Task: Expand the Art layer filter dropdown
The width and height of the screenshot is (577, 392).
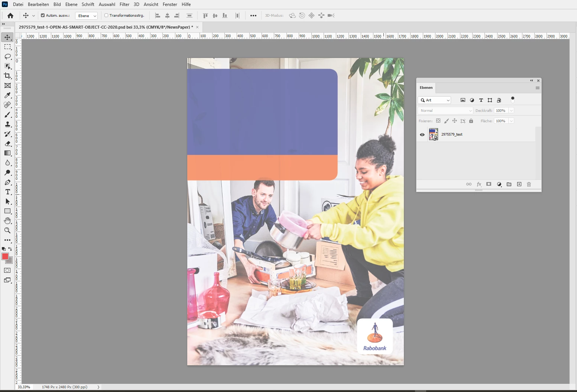Action: tap(434, 100)
